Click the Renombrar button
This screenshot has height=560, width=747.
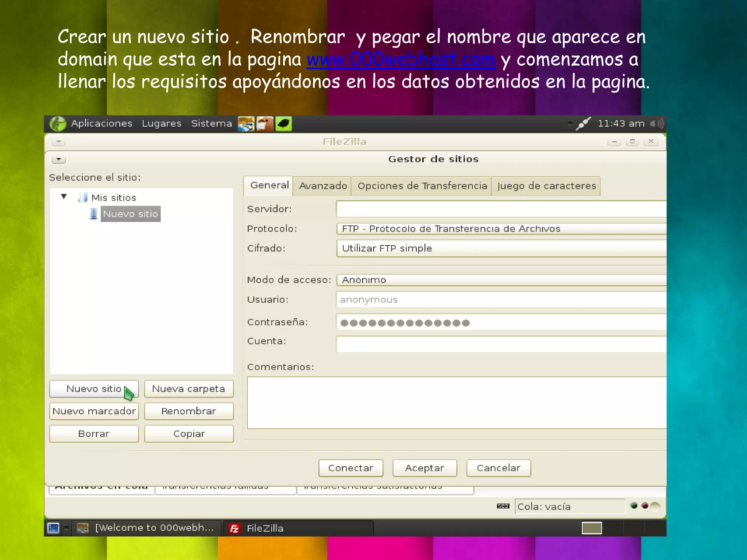(x=189, y=411)
